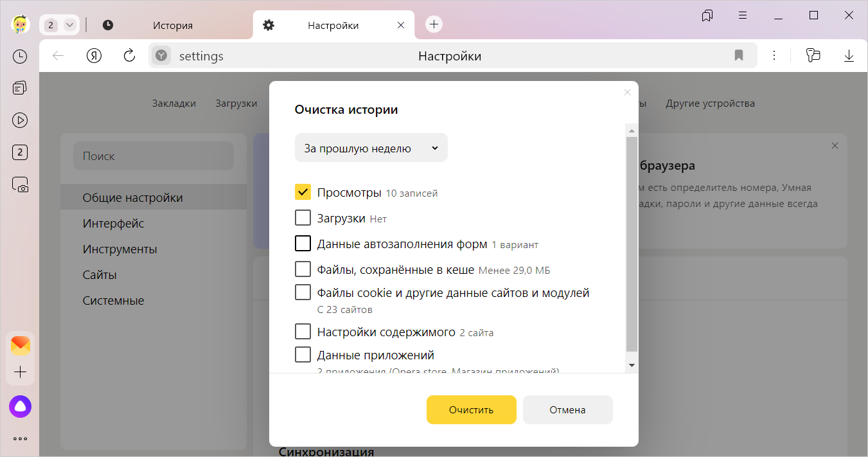Open the downloads arrow icon
The image size is (868, 457).
point(849,56)
